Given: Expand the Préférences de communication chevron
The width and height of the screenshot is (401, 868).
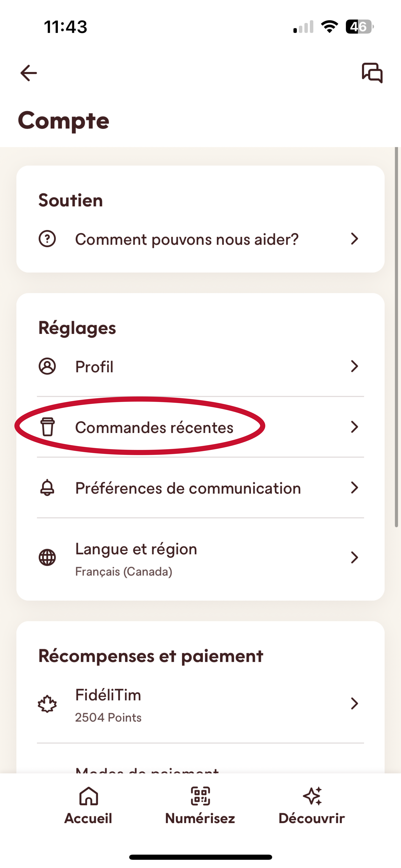Looking at the screenshot, I should [354, 488].
